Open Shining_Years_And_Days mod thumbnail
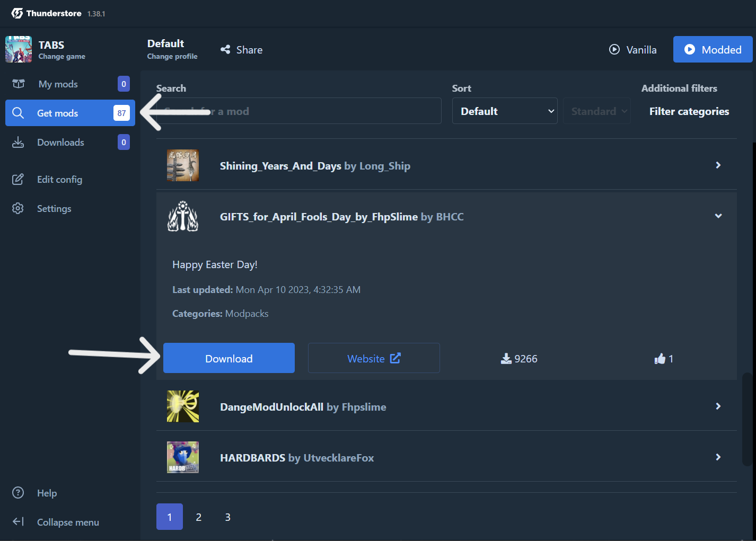The width and height of the screenshot is (756, 541). pyautogui.click(x=183, y=165)
